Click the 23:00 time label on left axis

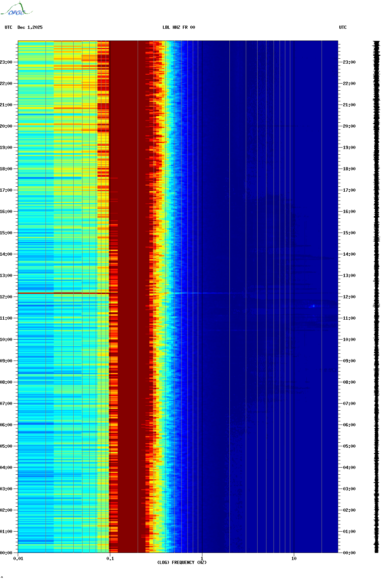coord(6,62)
